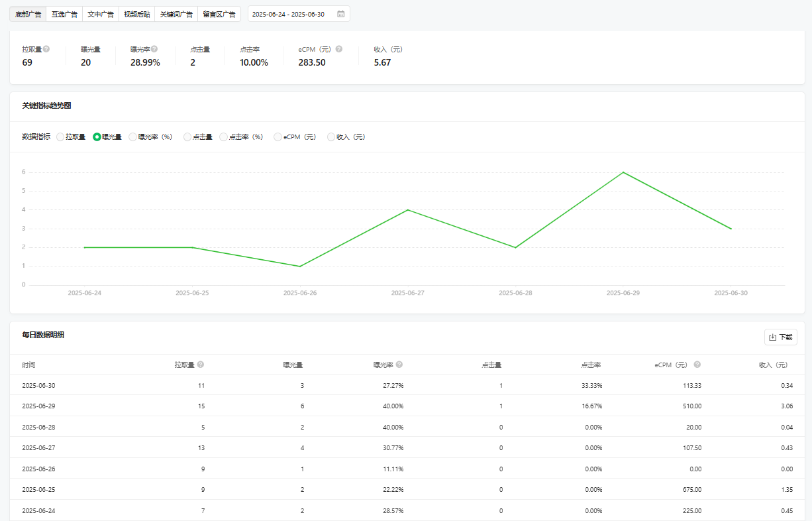
Task: Click exposure rate 27.27%
Action: click(x=392, y=385)
